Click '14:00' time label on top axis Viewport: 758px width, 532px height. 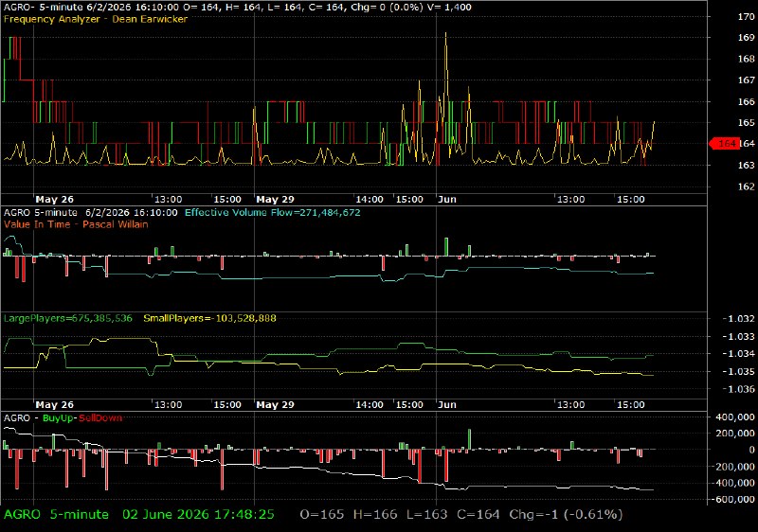[x=370, y=200]
